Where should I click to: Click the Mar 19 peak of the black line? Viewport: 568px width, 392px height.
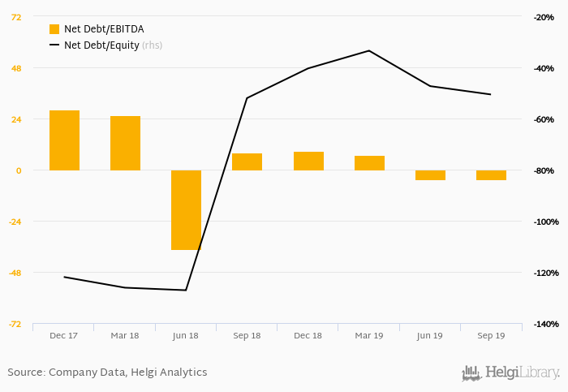[x=369, y=50]
